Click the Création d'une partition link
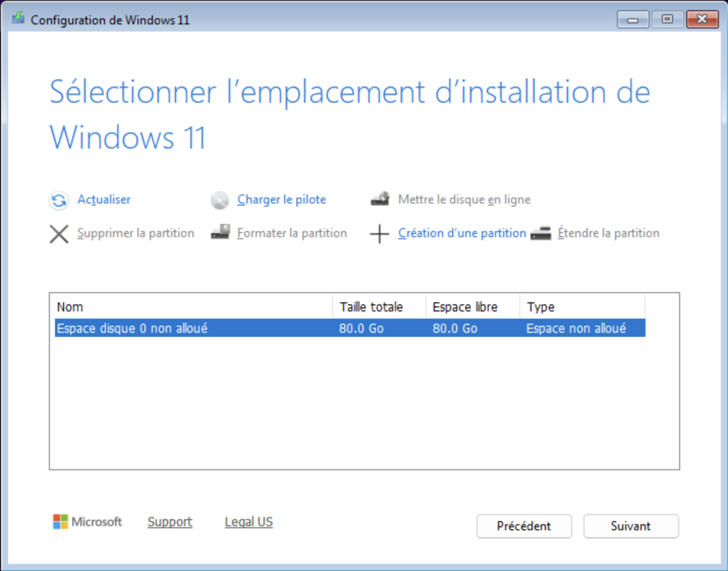Screen dimensions: 728x571 point(462,233)
